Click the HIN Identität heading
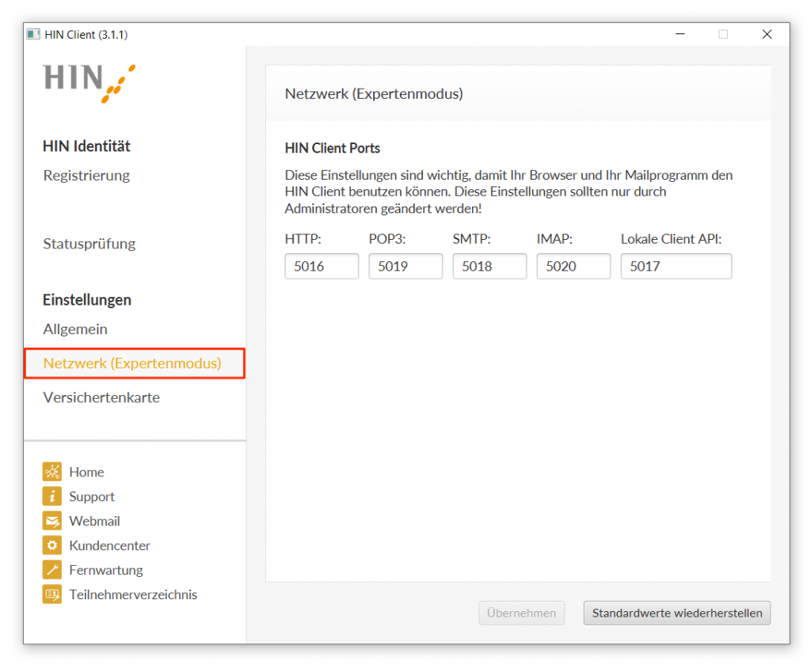This screenshot has width=811, height=672. tap(86, 146)
